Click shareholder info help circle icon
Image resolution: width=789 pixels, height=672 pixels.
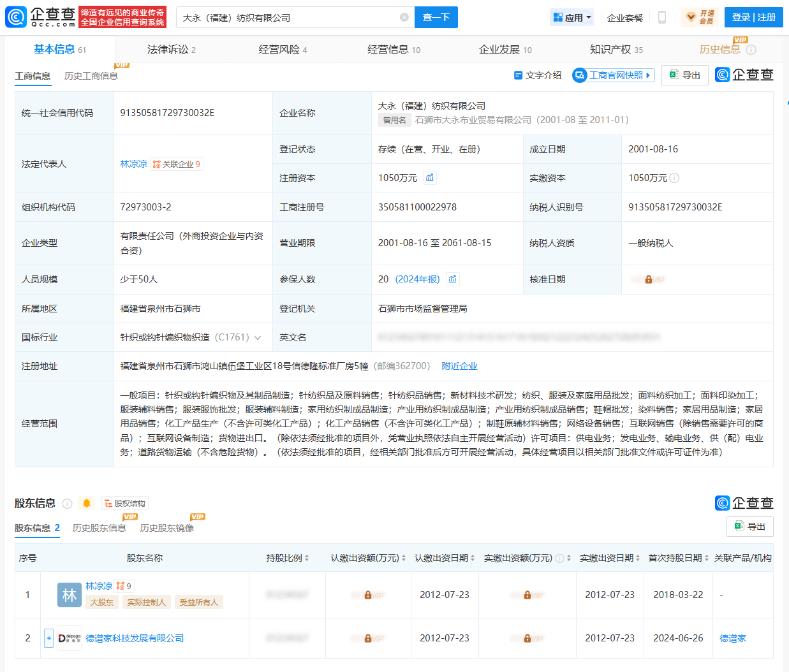pos(67,503)
